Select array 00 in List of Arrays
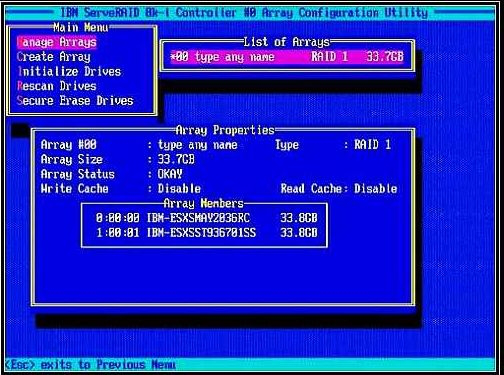Image resolution: width=504 pixels, height=375 pixels. (x=287, y=57)
